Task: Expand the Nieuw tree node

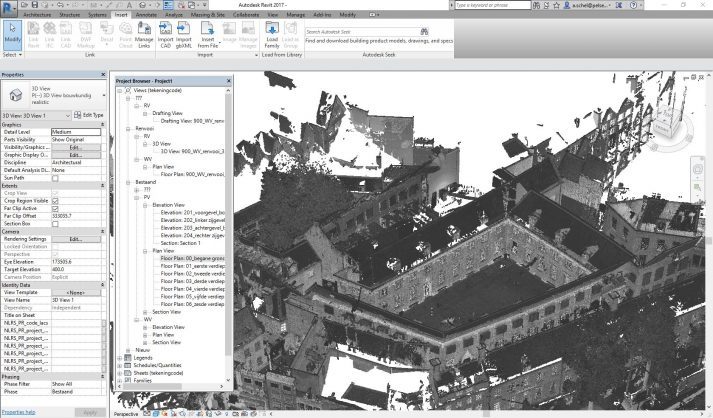Action: coord(128,350)
